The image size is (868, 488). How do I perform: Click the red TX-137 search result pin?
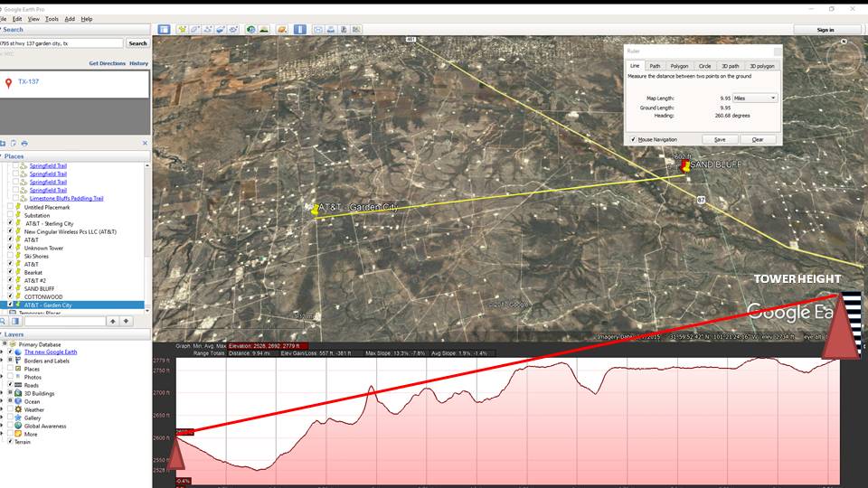click(8, 83)
